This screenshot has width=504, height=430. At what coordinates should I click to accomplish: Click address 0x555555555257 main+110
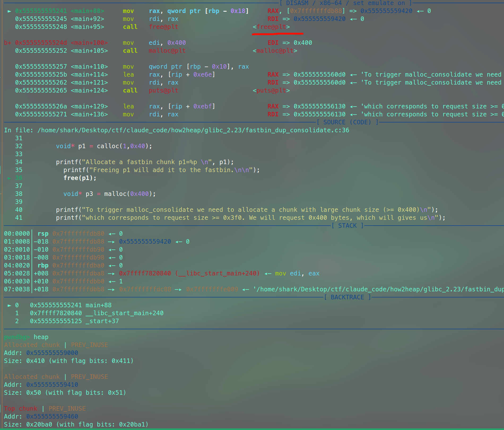(61, 67)
